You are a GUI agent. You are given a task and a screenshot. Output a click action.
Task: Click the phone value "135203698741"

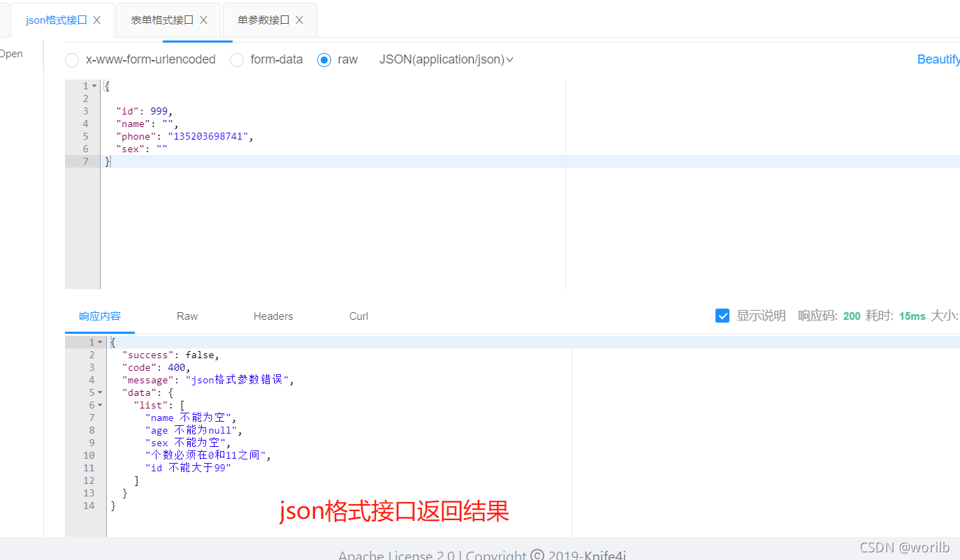[208, 136]
